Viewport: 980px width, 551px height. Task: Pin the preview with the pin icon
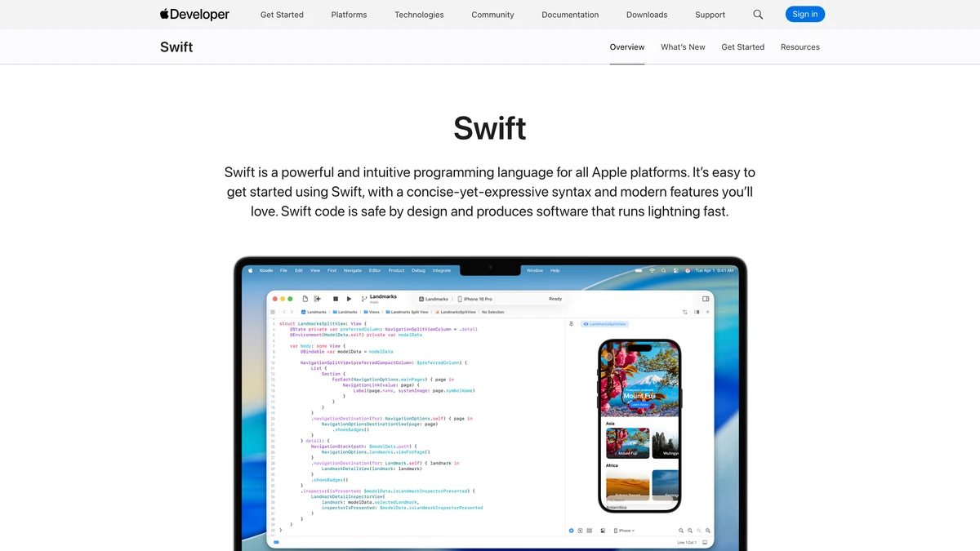click(x=571, y=324)
